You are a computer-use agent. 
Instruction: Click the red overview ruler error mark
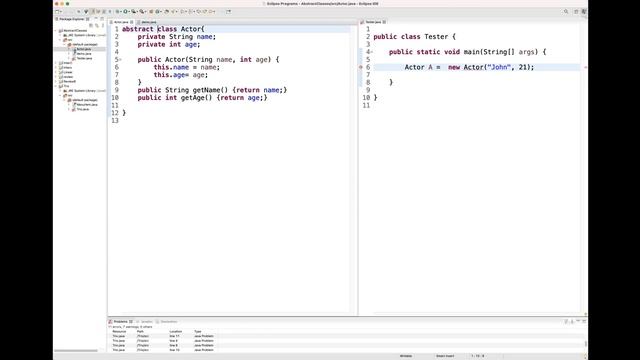585,67
